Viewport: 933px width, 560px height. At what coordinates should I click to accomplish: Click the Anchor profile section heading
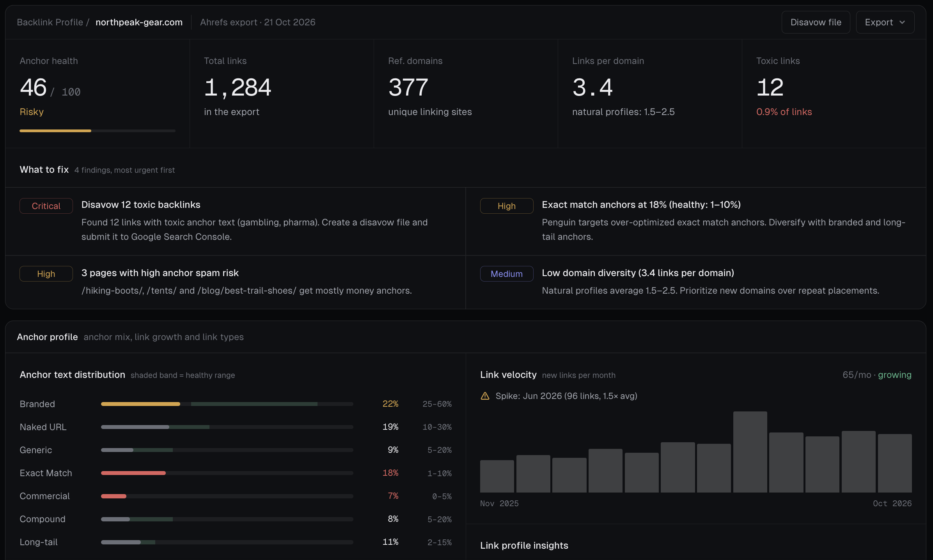coord(47,337)
